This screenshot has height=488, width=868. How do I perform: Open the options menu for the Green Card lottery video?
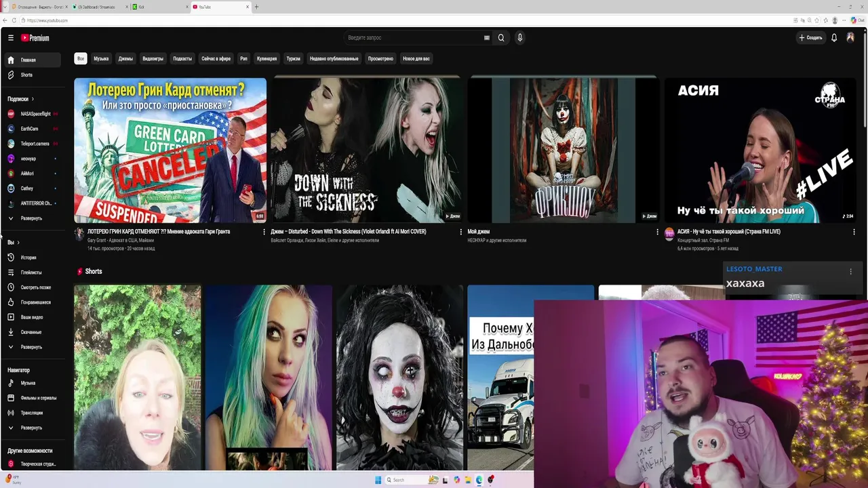point(264,232)
